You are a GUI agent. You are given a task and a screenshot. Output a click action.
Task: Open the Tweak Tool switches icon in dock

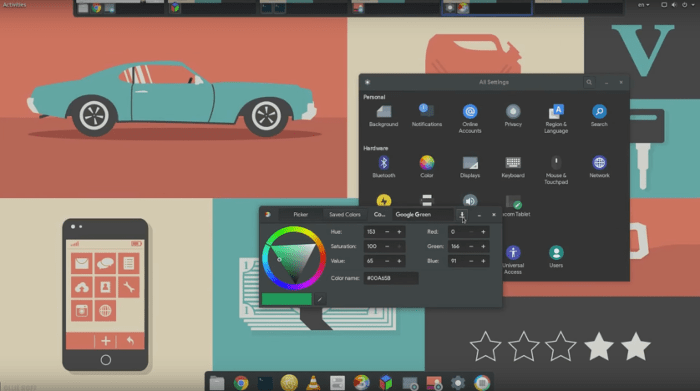pos(338,383)
